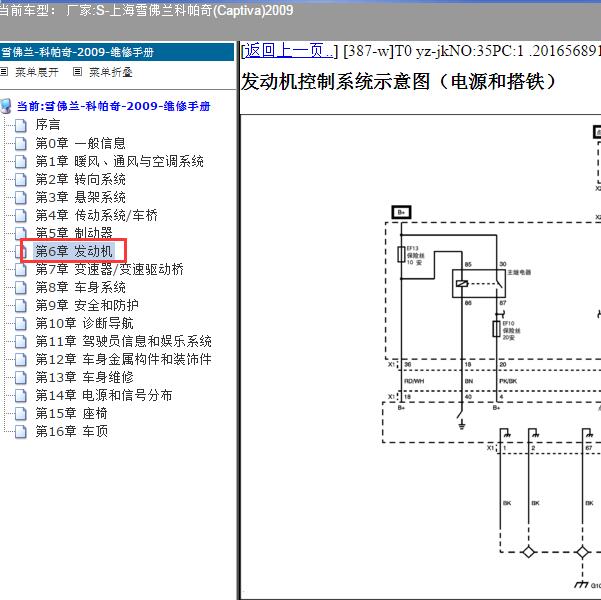
Task: Open 第9章 安全和防护
Action: click(87, 305)
